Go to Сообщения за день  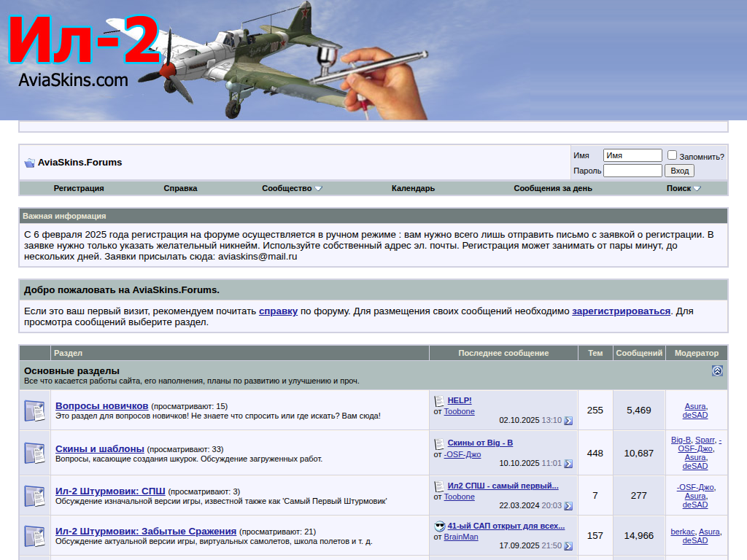552,188
